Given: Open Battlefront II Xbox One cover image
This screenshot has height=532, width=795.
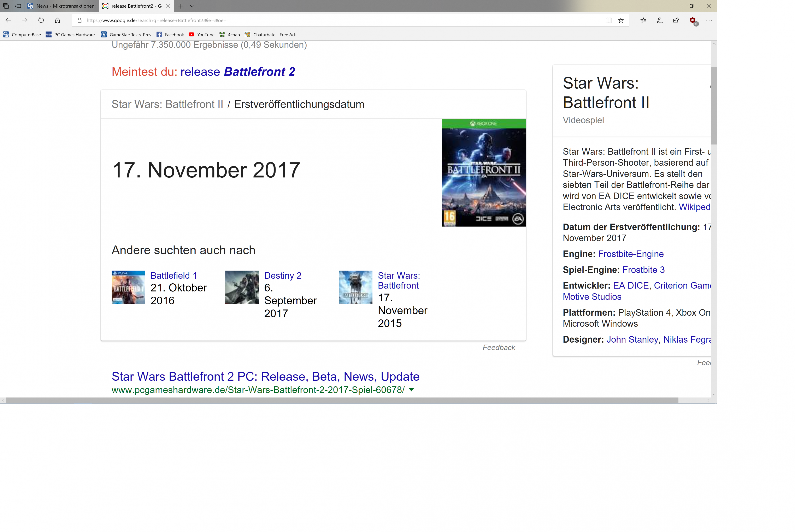Looking at the screenshot, I should (483, 173).
